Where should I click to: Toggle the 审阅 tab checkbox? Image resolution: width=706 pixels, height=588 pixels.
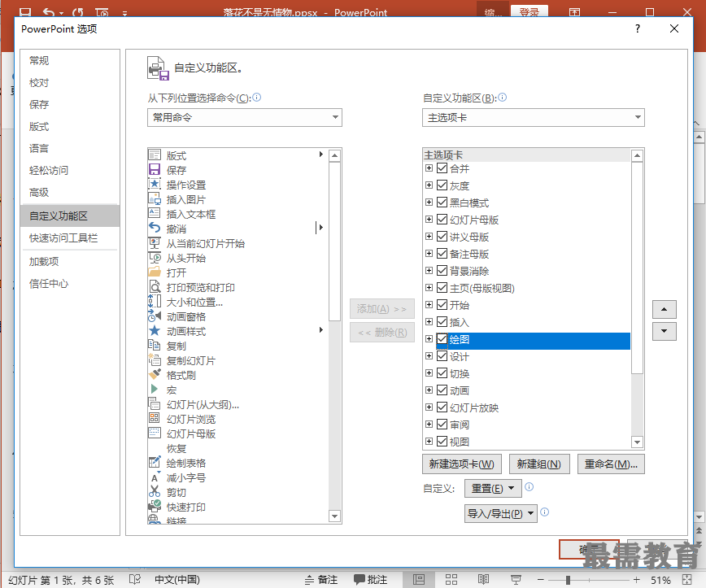[442, 424]
